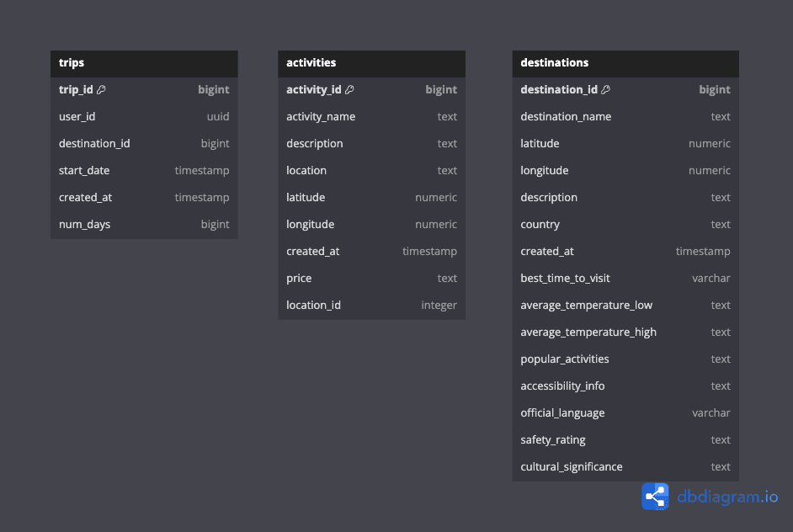Click the activity_name field
Screen dimensions: 793x532
tap(372, 116)
